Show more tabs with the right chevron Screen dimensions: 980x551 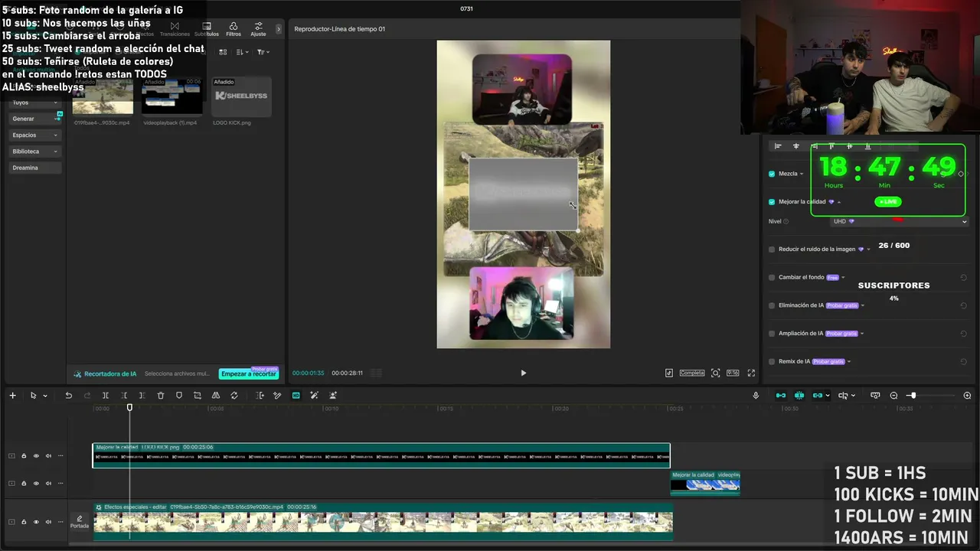(278, 29)
